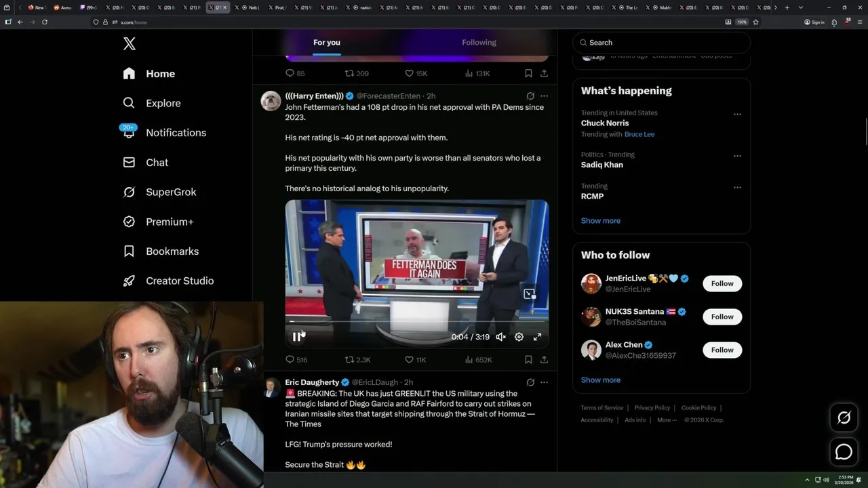
Task: Open SuperGrok in sidebar
Action: (x=159, y=192)
